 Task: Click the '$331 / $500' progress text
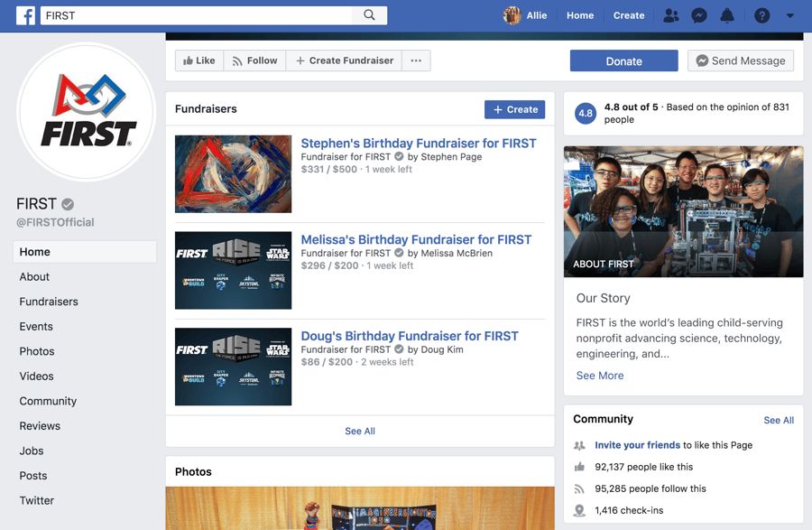[x=328, y=170]
